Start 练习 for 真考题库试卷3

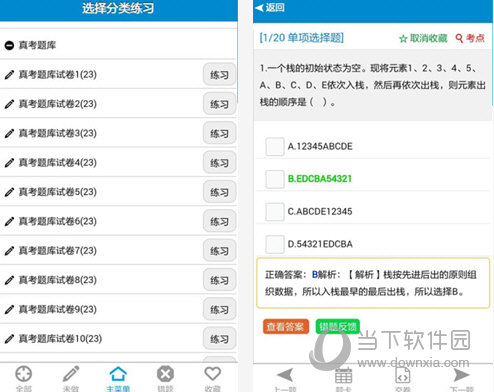tap(219, 133)
